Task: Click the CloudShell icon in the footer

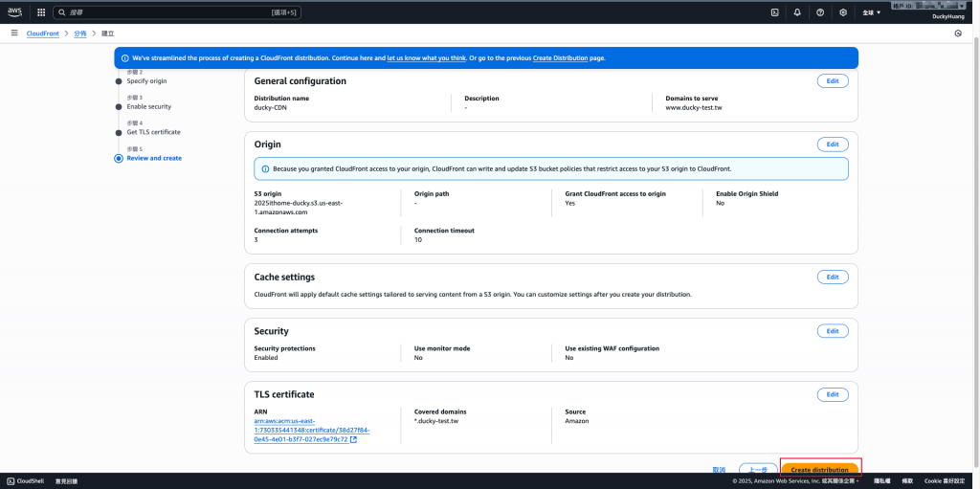Action: (x=11, y=481)
